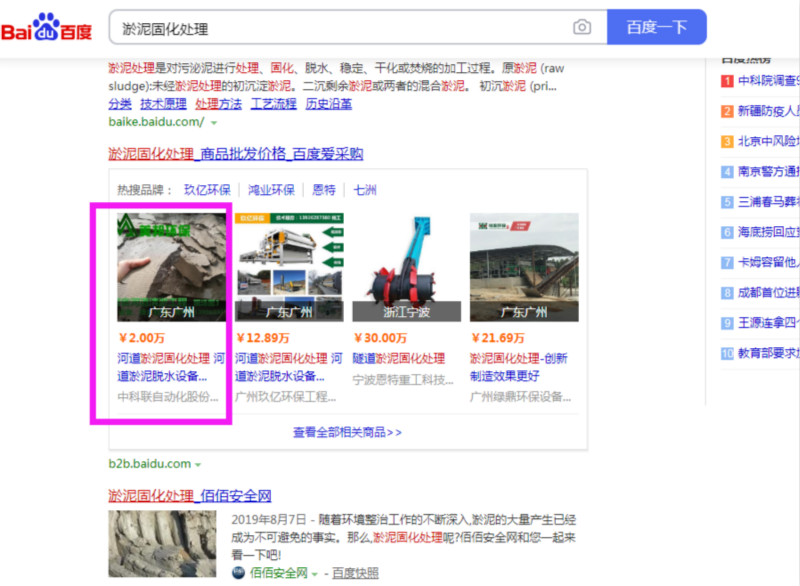Open hot search item 王源连拿四
Screen dimensions: 800x586
pyautogui.click(x=768, y=323)
